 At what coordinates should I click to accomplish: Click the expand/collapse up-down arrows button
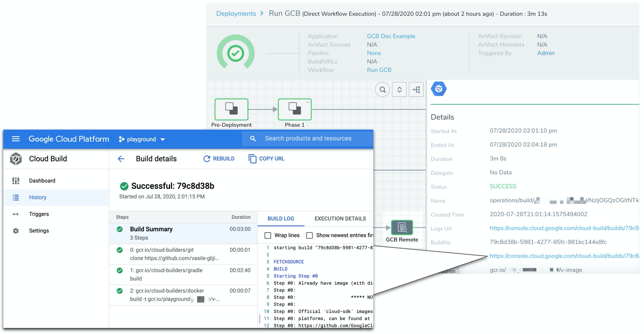tap(399, 89)
